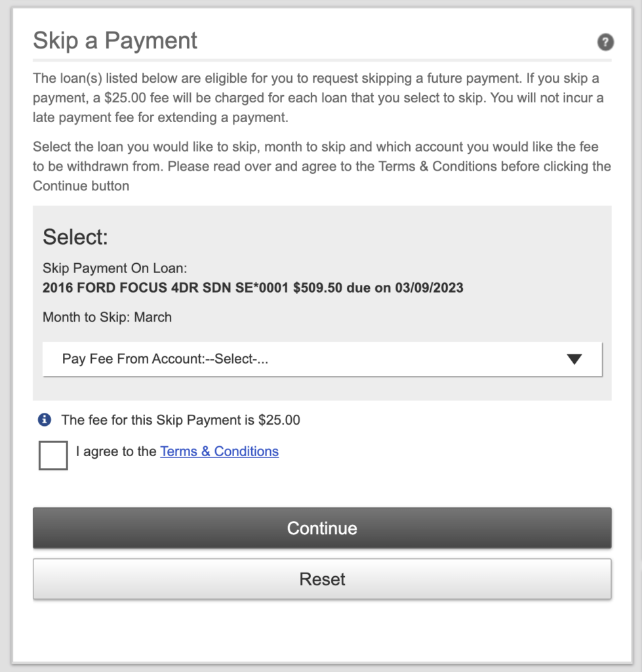Click the black dropdown arrow triangle

point(574,359)
